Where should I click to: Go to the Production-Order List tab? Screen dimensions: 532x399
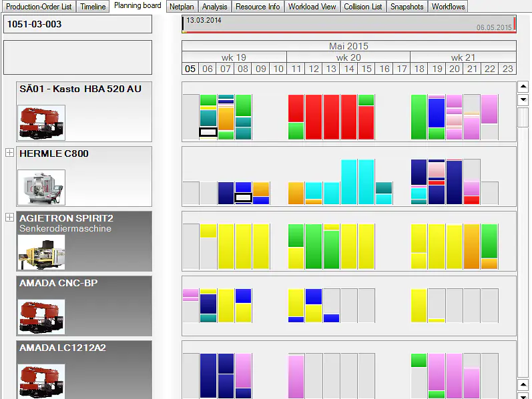coord(38,7)
